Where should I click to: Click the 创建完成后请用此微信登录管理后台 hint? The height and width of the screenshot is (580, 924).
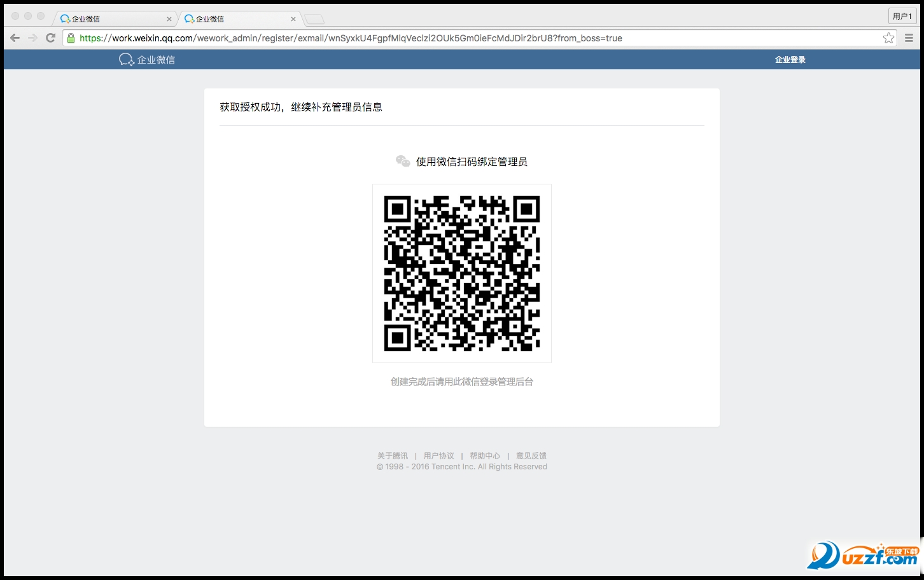click(x=462, y=382)
